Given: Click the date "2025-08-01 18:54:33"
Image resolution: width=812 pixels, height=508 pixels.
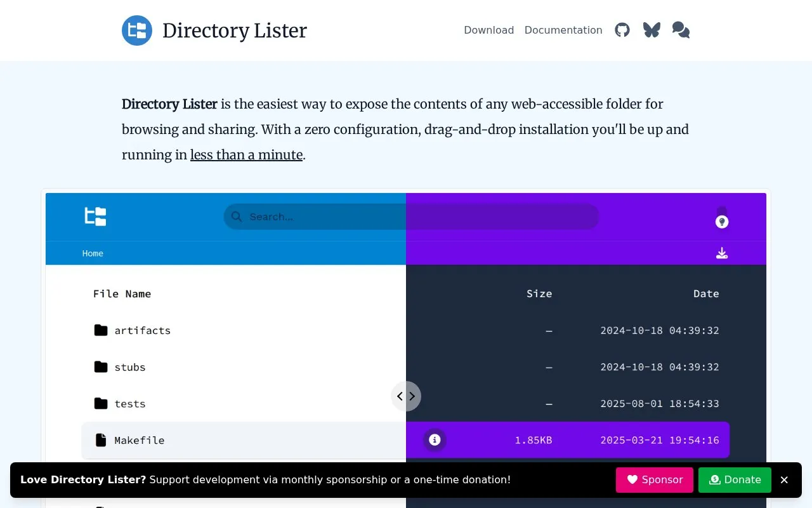Looking at the screenshot, I should click(x=660, y=404).
